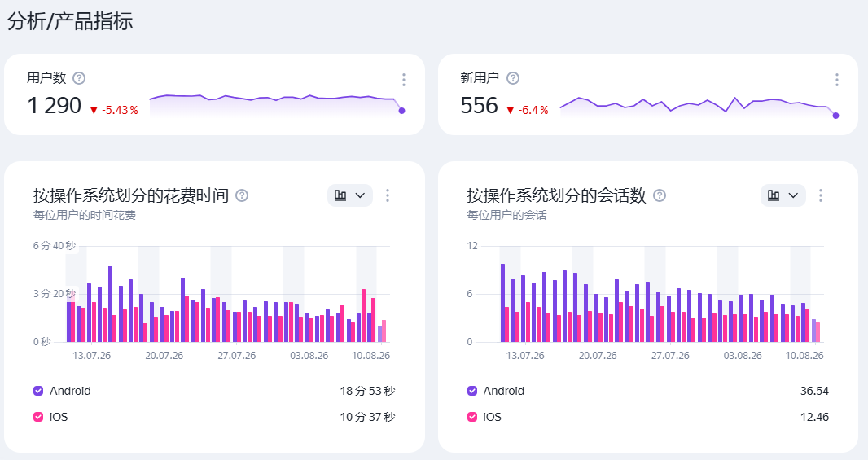
Task: Click 10.08.26 label on 花费时间 chart
Action: (370, 355)
